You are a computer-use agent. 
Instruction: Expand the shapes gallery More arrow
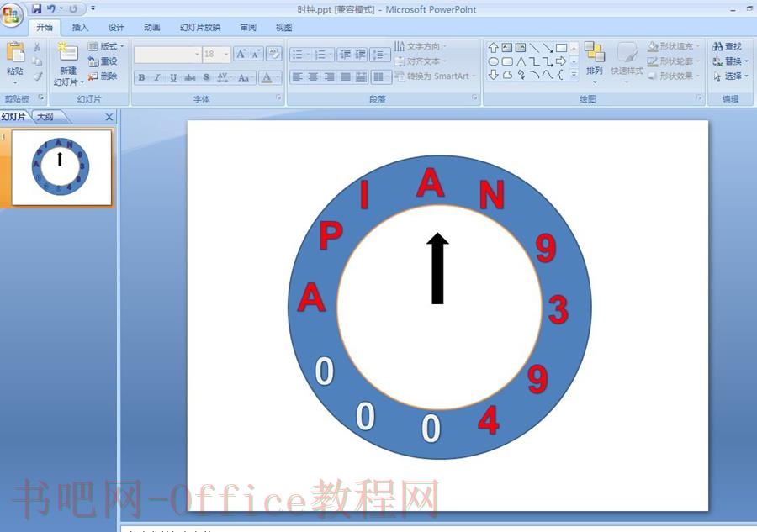(574, 75)
